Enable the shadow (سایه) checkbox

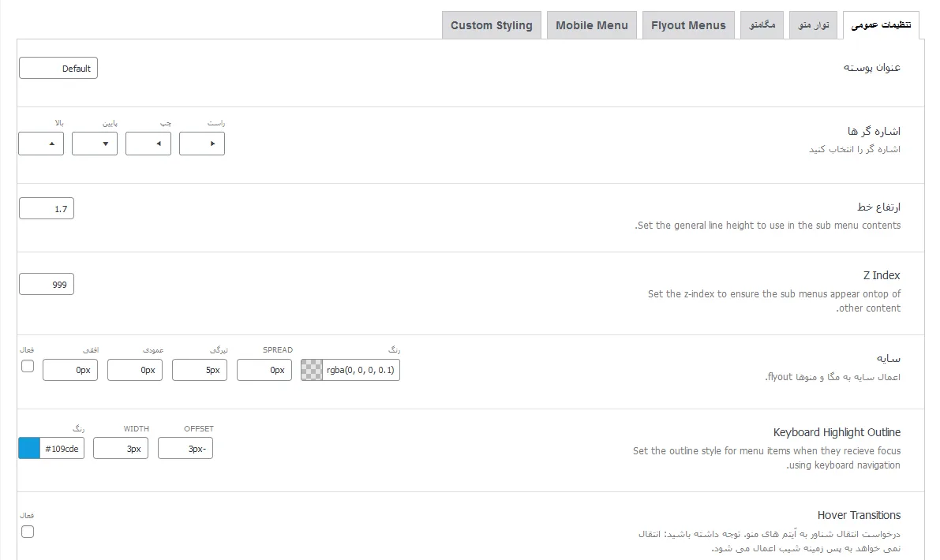click(28, 366)
